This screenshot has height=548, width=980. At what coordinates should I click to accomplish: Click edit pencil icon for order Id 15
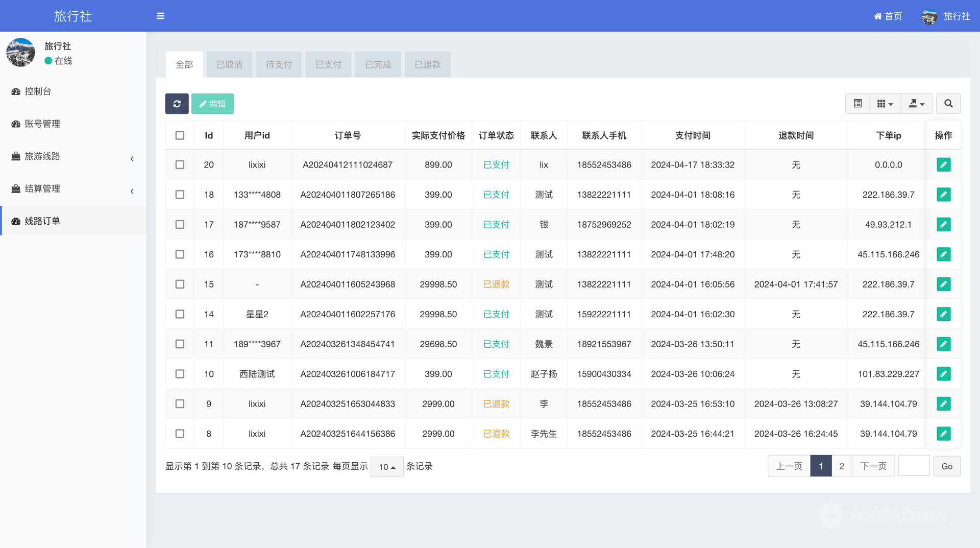943,284
